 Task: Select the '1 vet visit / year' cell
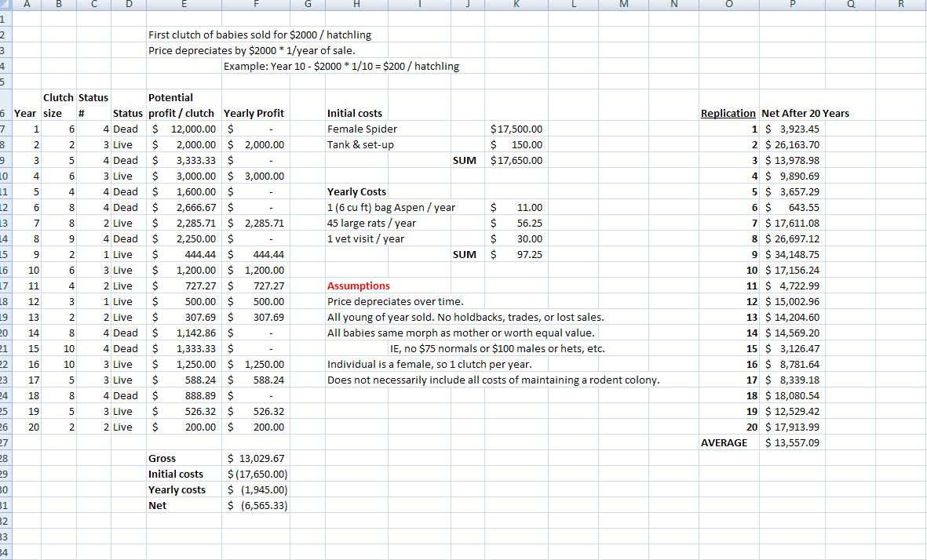pyautogui.click(x=365, y=238)
